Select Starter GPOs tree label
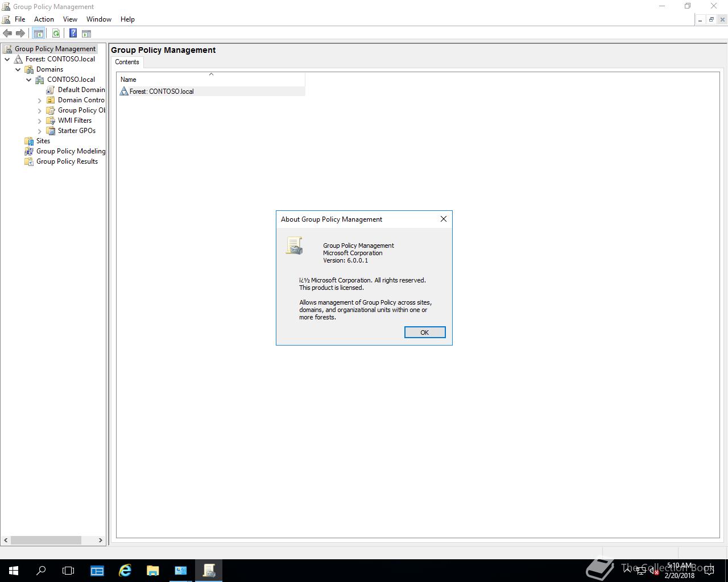 pos(77,131)
